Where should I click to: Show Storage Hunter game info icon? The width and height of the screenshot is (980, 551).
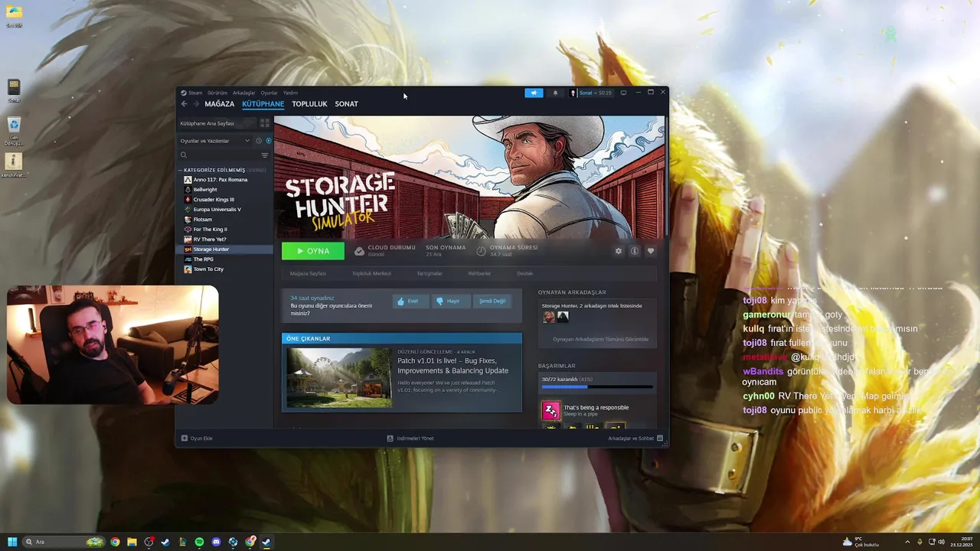click(x=635, y=251)
